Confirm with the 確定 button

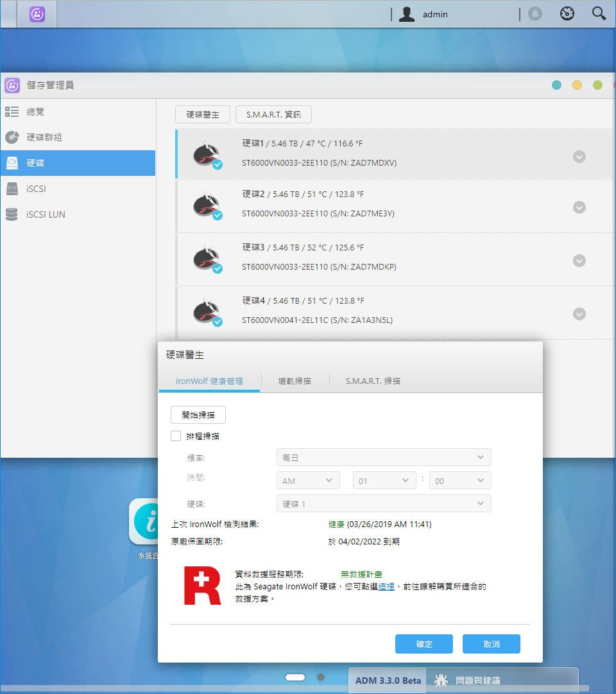tap(424, 644)
